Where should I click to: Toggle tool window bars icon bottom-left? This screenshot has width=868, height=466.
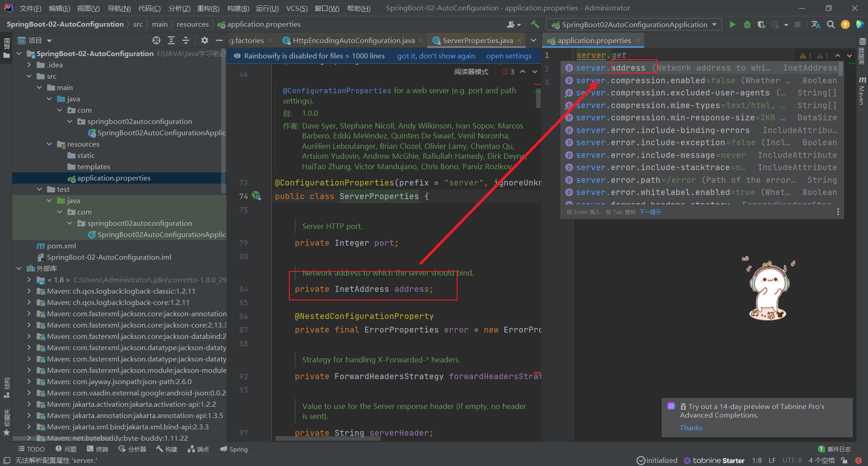(7, 460)
